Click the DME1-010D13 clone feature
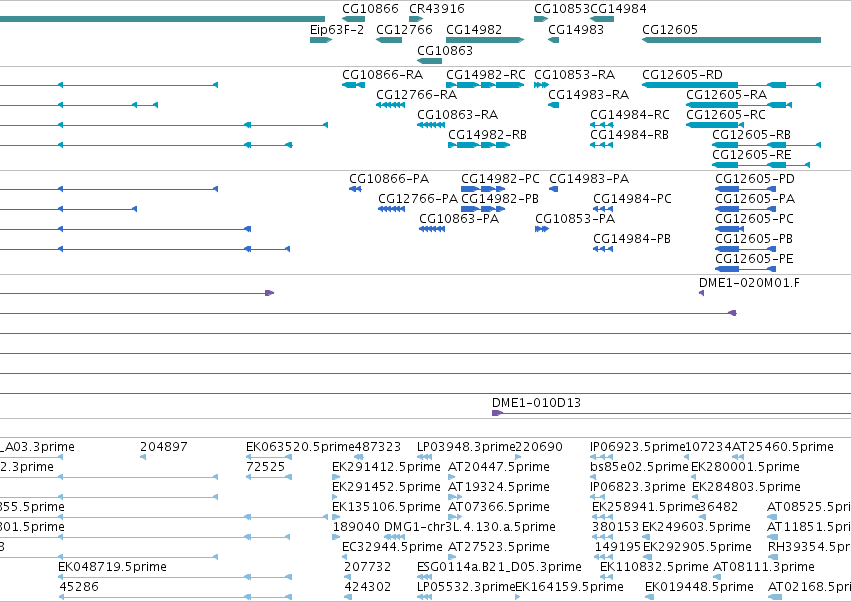This screenshot has height=602, width=851. click(x=536, y=403)
